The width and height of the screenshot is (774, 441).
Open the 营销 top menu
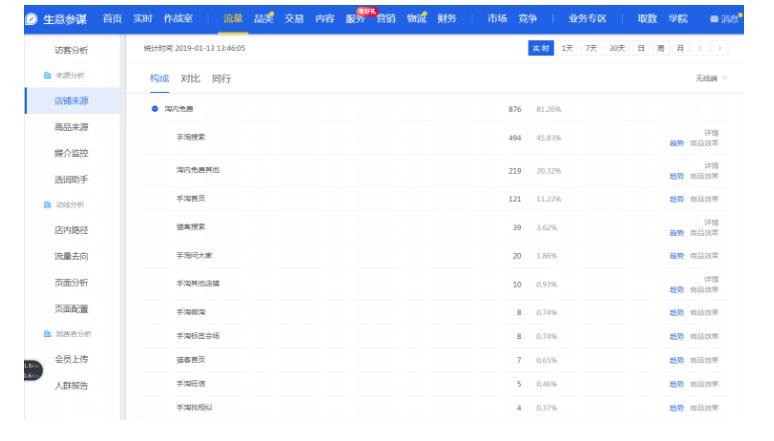point(386,18)
